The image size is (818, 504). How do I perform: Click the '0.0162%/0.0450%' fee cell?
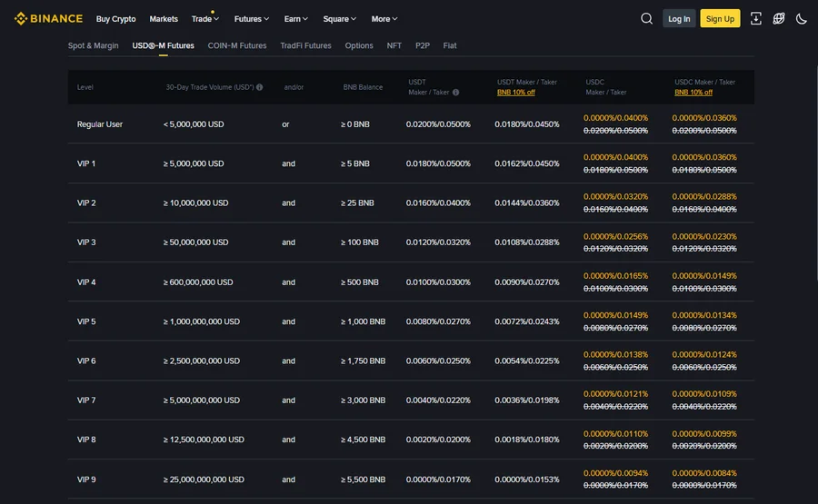(x=527, y=163)
